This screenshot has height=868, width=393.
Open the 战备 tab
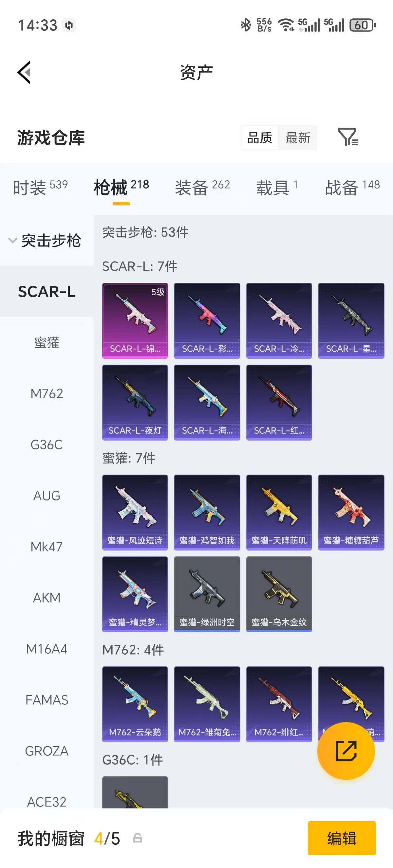(x=352, y=187)
